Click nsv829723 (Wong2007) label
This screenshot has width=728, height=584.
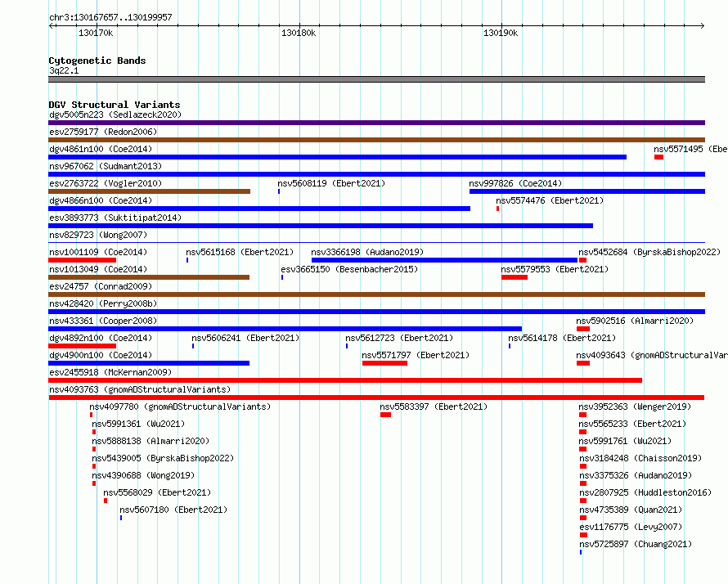click(x=98, y=235)
